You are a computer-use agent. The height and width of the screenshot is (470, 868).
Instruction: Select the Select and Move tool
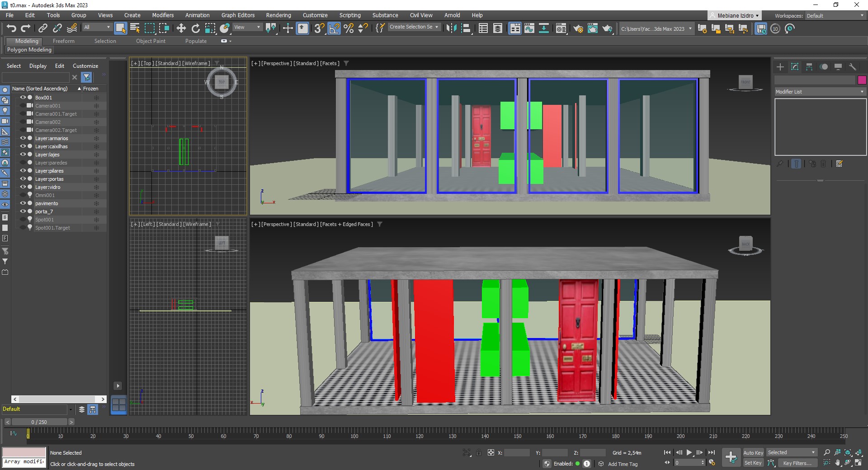(181, 28)
